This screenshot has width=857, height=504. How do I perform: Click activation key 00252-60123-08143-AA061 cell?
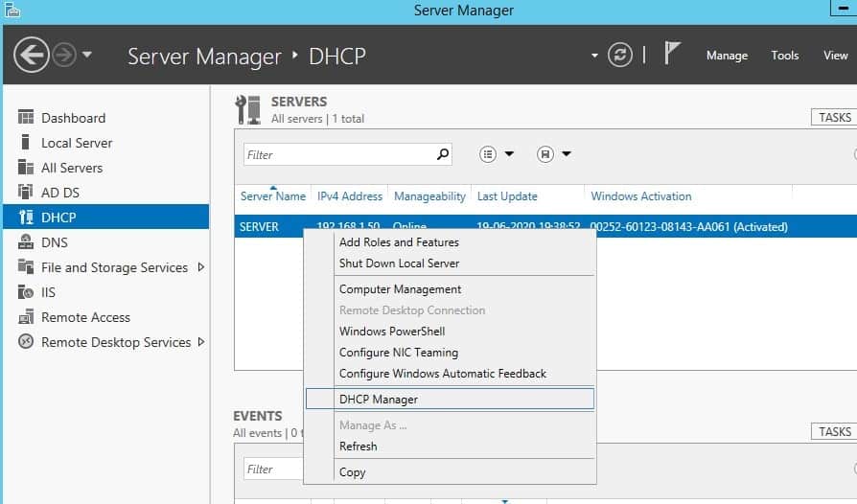(x=688, y=227)
